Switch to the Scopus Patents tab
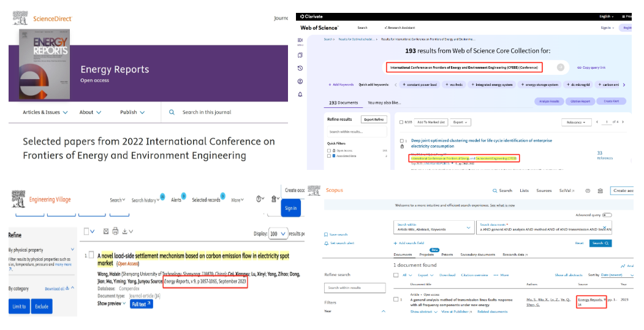 (x=447, y=255)
